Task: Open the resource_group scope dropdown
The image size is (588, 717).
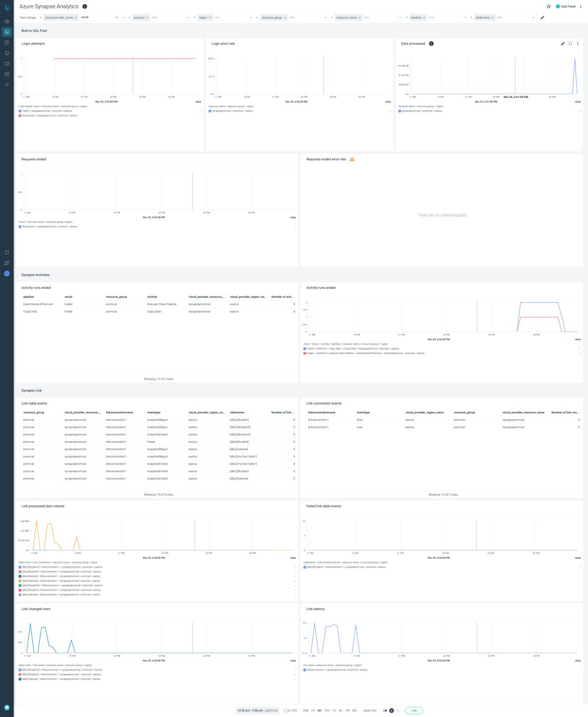Action: coord(326,18)
